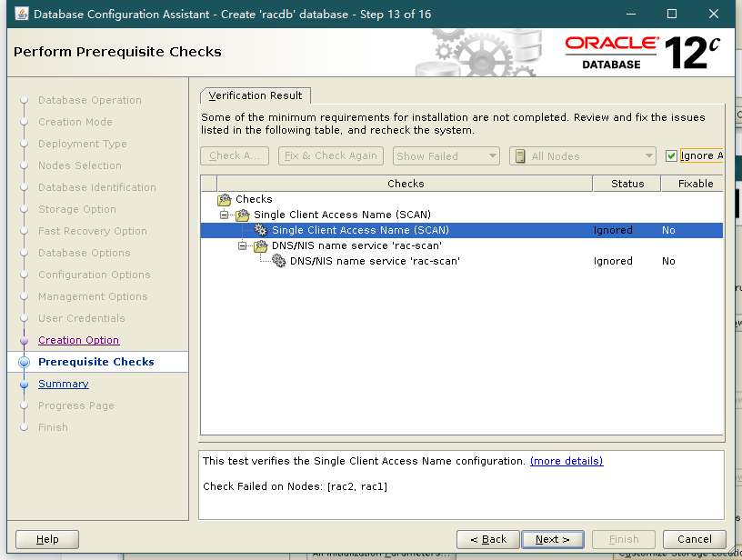
Task: Maximize the Database Configuration Assistant window
Action: (671, 14)
